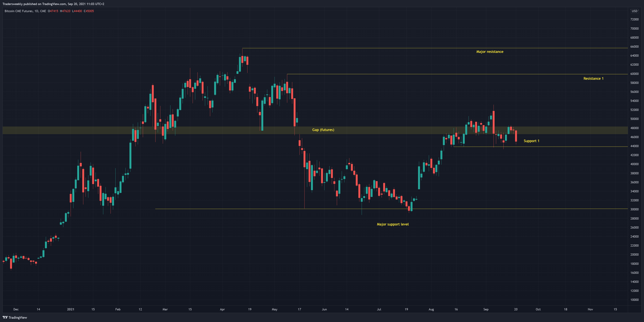
Task: Click the Major support level annotation
Action: (x=393, y=224)
